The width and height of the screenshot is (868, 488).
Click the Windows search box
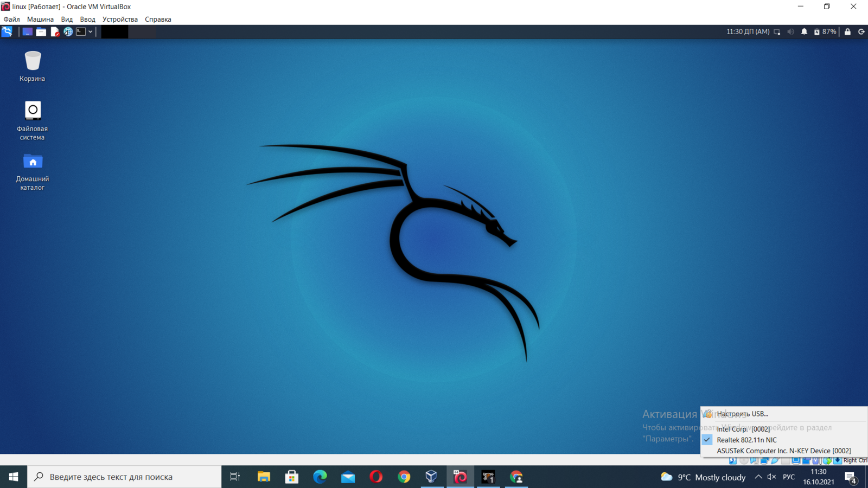[x=124, y=477]
